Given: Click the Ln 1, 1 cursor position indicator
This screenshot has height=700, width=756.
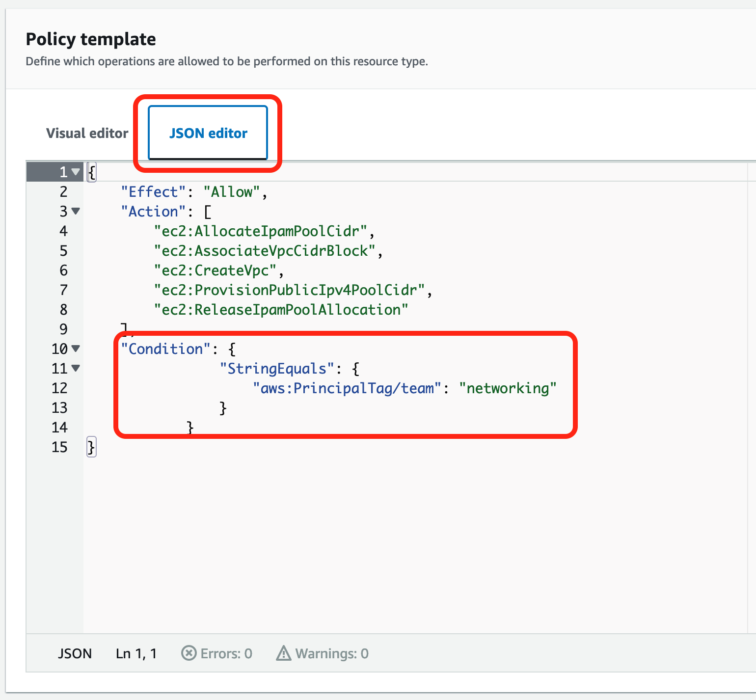Looking at the screenshot, I should (x=136, y=653).
